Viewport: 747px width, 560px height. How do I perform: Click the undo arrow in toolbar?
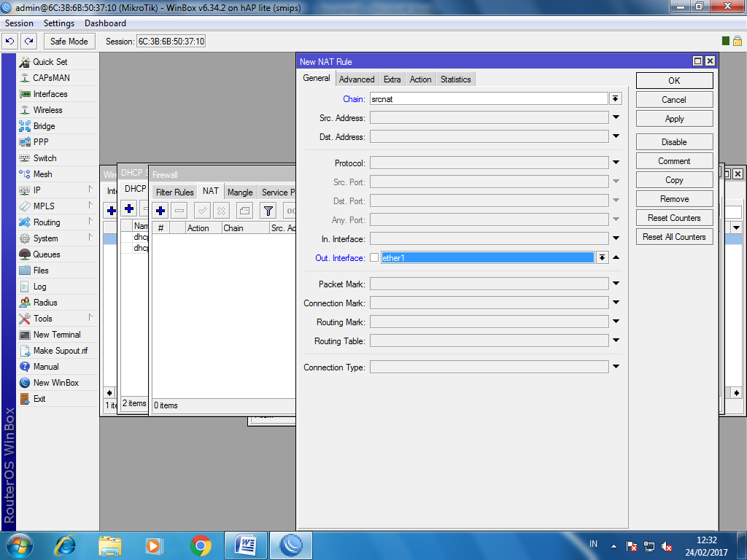click(10, 42)
